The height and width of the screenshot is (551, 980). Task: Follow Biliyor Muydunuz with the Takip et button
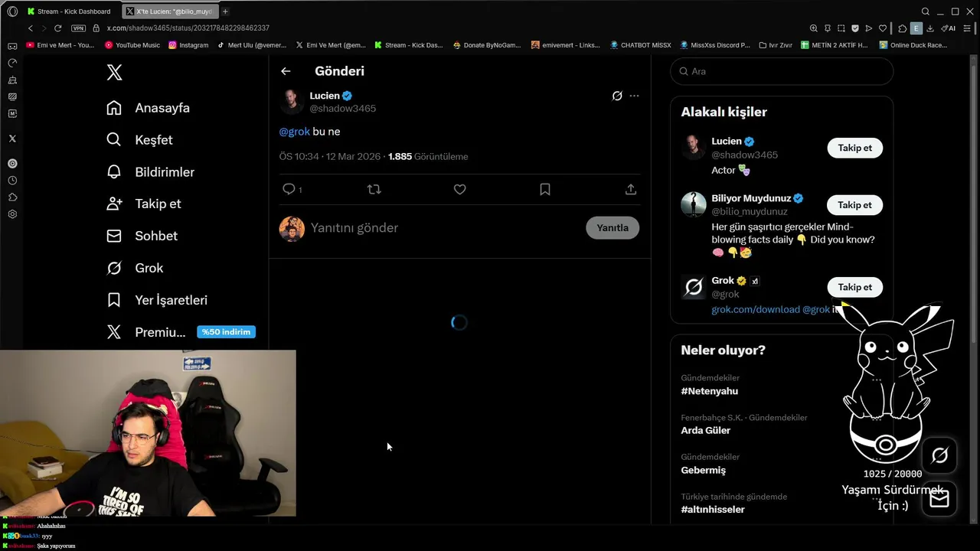854,205
